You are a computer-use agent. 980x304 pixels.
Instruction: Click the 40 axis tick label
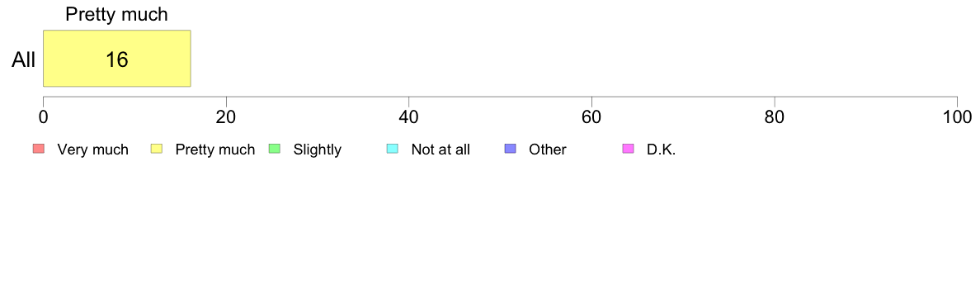point(409,117)
